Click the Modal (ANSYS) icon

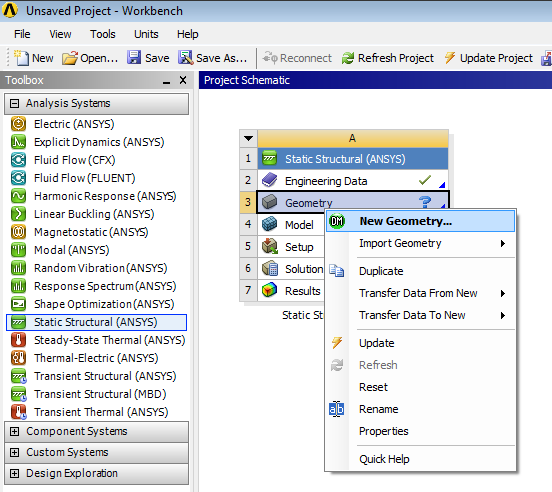pos(18,250)
